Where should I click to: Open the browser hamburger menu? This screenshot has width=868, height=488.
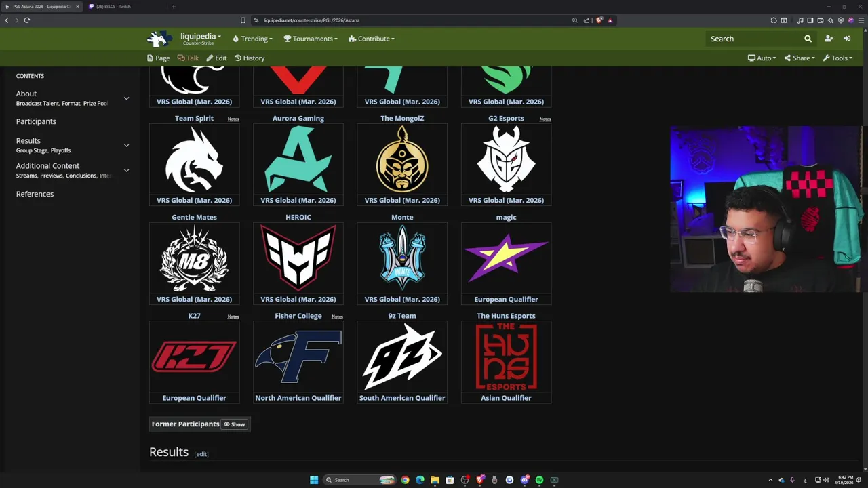click(x=861, y=20)
